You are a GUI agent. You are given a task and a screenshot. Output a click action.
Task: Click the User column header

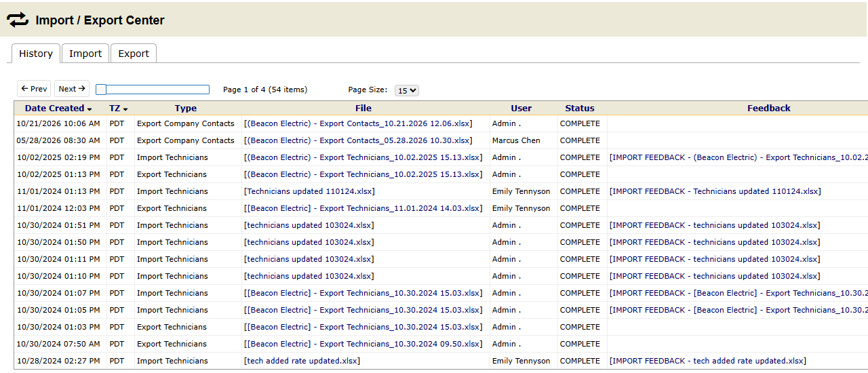(521, 109)
